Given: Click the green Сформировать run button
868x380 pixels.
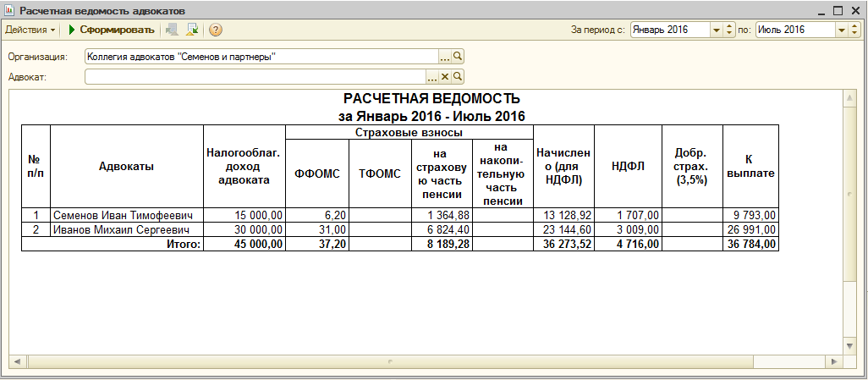Looking at the screenshot, I should (111, 30).
